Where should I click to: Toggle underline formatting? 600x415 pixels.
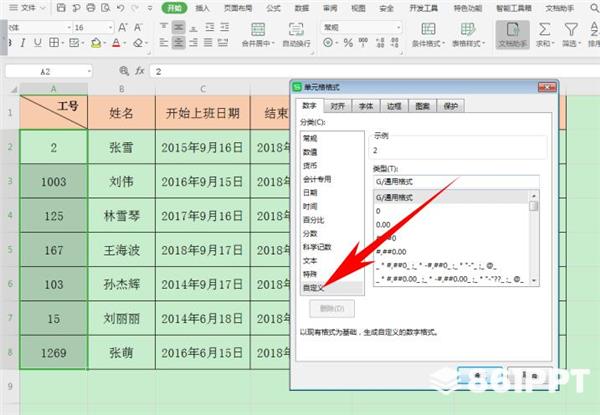[x=38, y=43]
